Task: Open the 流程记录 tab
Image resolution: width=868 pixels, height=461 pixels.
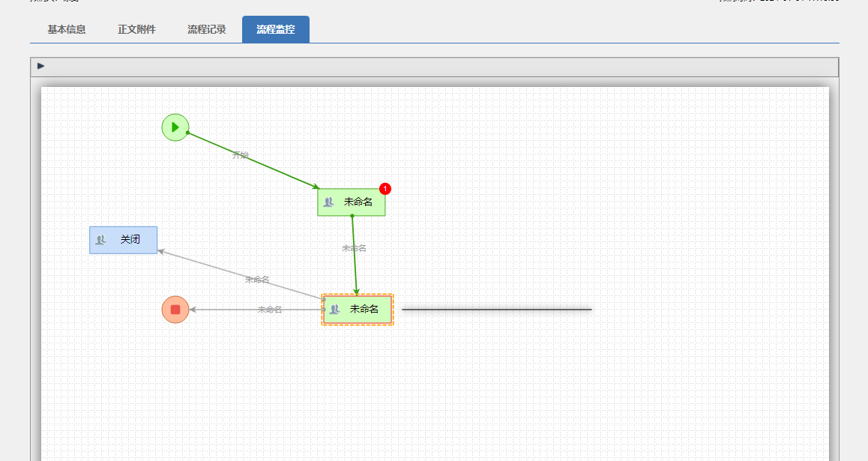Action: [206, 29]
